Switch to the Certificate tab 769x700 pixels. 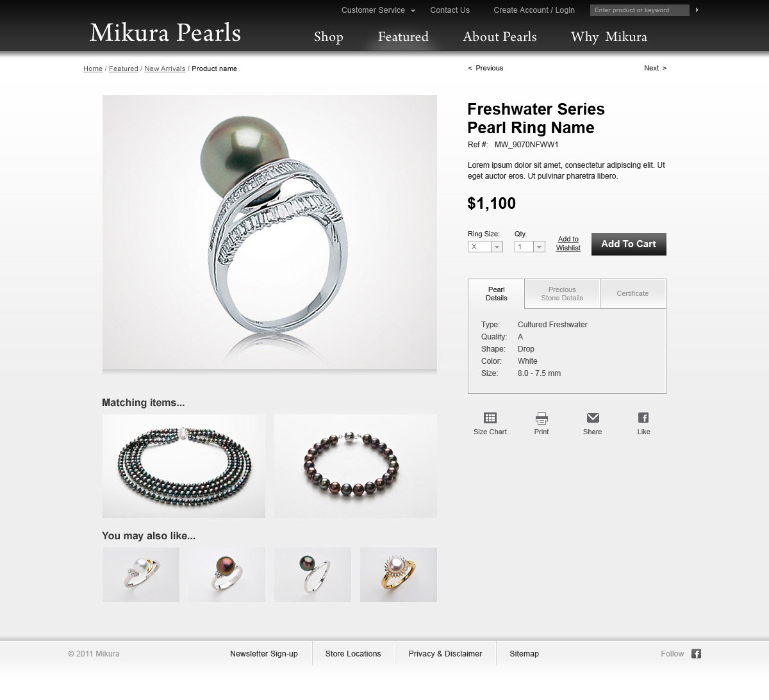point(633,294)
